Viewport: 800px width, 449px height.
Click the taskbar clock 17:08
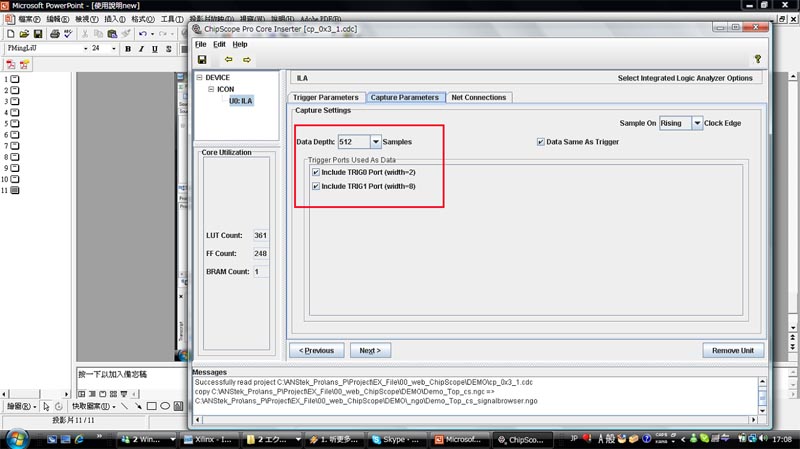pos(782,439)
